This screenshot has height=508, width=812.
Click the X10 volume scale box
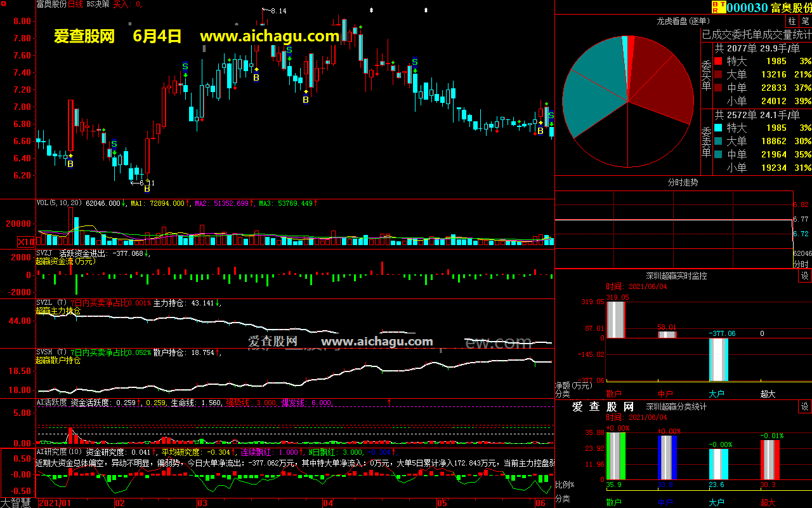[26, 242]
